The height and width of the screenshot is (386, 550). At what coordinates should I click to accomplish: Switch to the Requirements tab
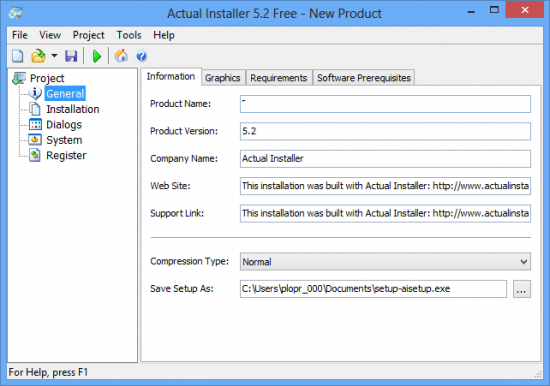coord(279,78)
